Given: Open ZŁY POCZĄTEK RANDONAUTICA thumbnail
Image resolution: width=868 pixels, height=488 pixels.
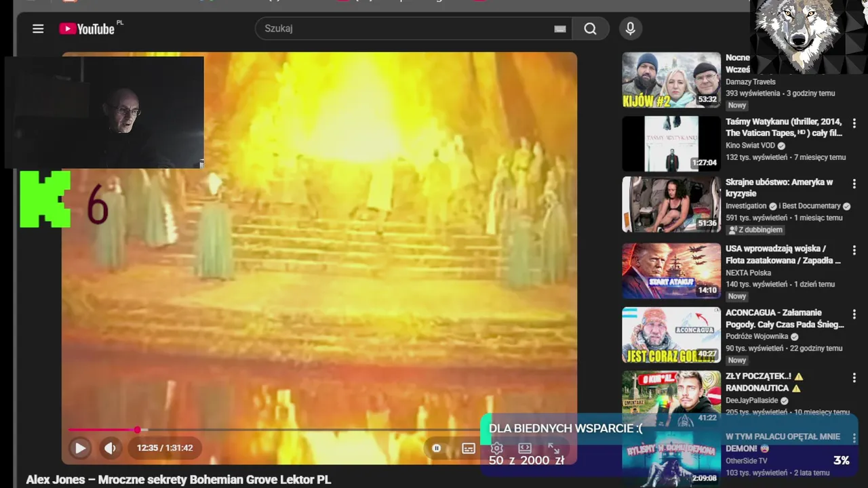Looking at the screenshot, I should 671,393.
